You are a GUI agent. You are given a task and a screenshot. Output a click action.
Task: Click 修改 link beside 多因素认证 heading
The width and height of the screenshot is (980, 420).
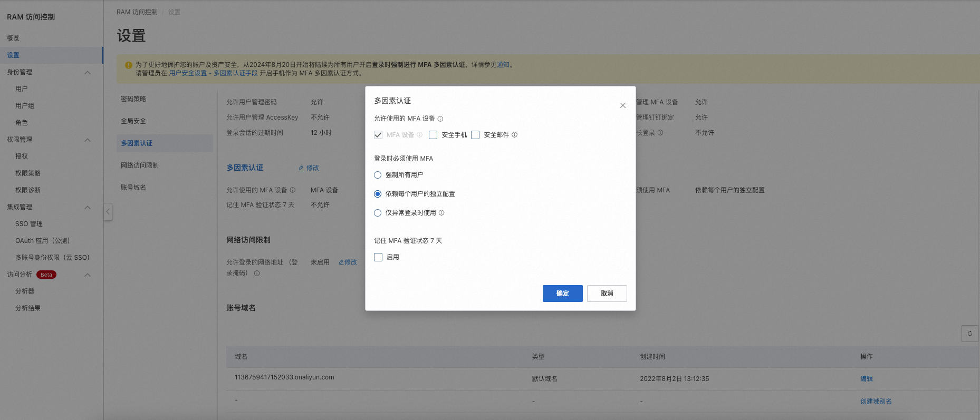[x=309, y=168]
